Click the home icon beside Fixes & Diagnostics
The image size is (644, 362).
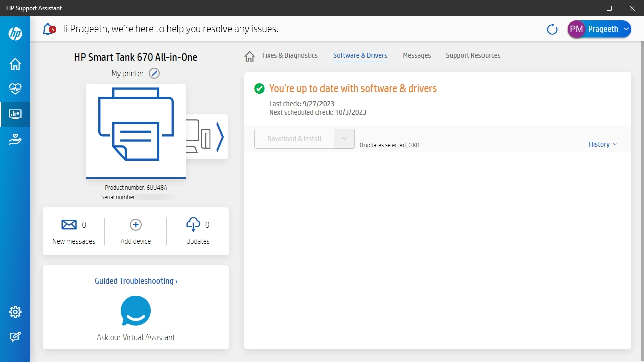(250, 56)
